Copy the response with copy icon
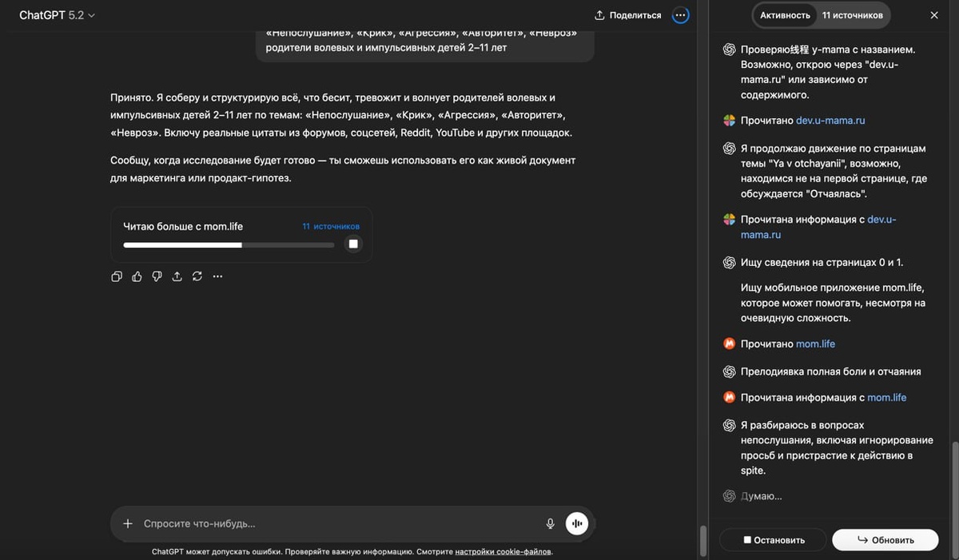Image resolution: width=959 pixels, height=560 pixels. 117,276
